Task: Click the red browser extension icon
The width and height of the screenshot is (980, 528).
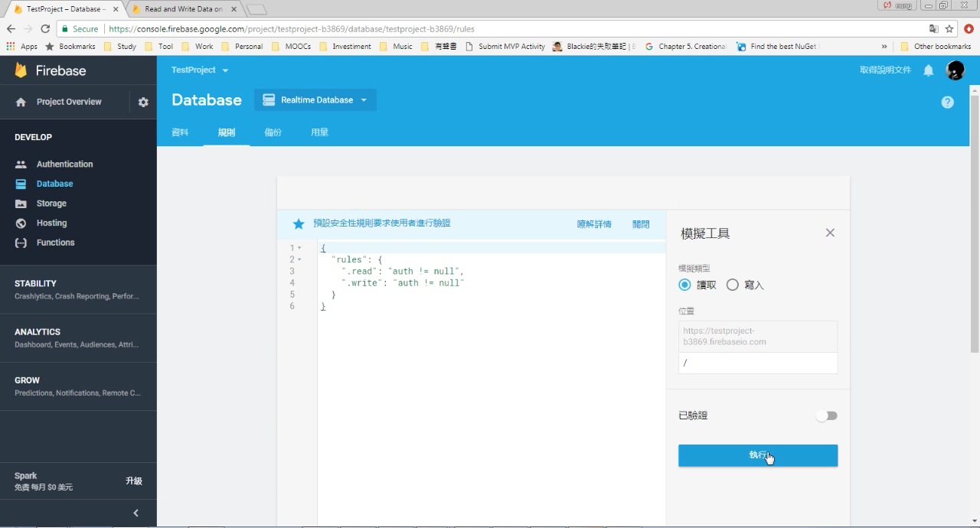Action: 969,29
